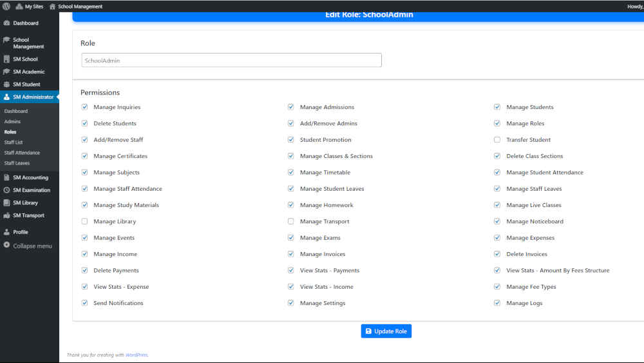Enable the Transfer Student checkbox
Screen dimensions: 644x363
pos(497,140)
